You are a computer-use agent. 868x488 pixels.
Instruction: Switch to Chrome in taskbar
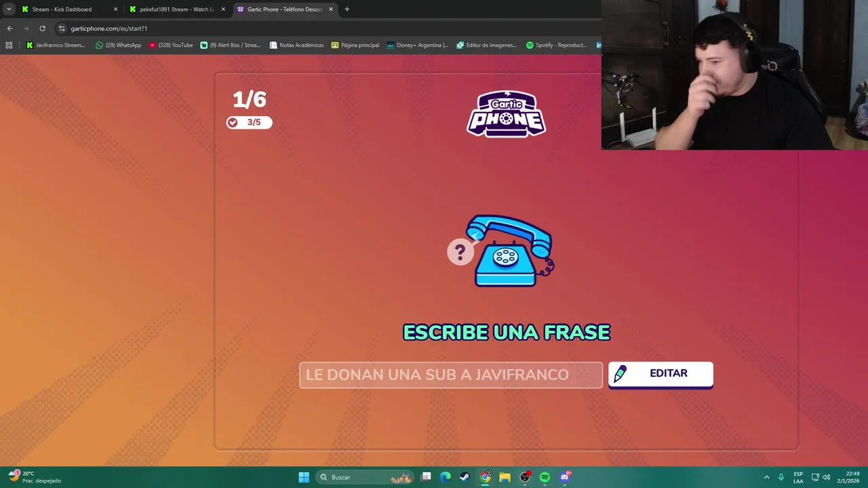point(486,477)
